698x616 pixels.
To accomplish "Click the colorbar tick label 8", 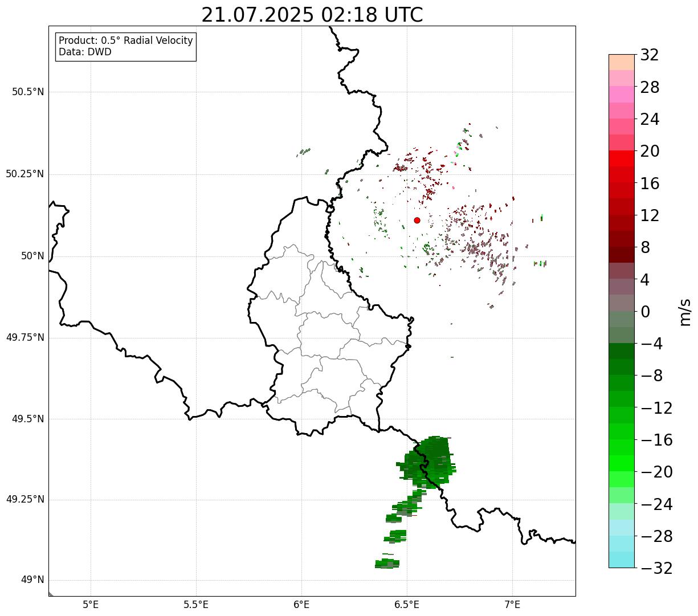I will point(645,247).
